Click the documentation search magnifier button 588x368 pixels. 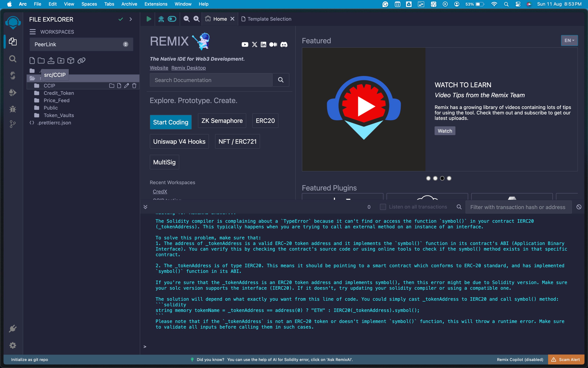pos(281,80)
